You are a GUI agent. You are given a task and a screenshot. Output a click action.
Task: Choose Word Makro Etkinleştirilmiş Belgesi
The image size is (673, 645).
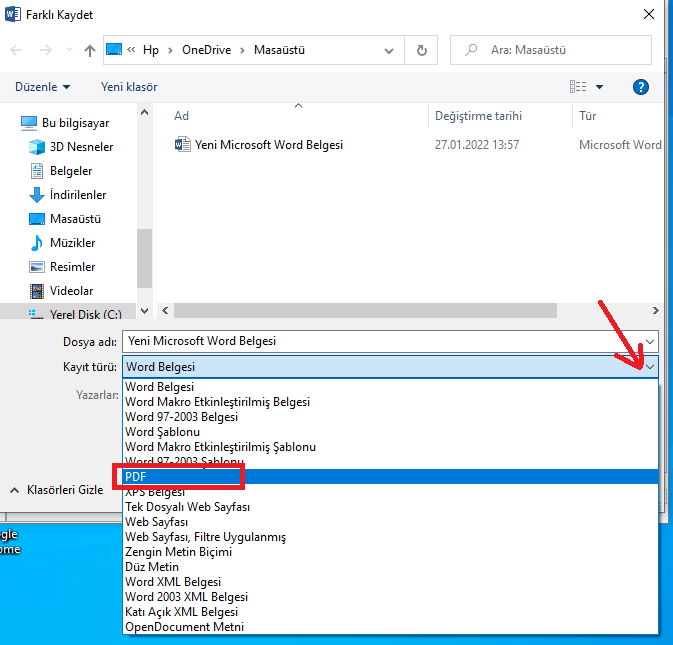(x=391, y=402)
